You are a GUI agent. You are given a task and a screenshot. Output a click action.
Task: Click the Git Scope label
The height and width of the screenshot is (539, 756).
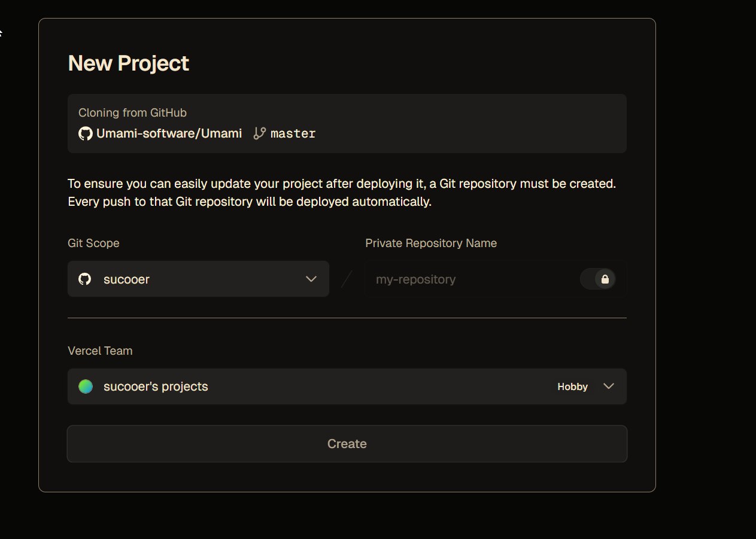(93, 243)
